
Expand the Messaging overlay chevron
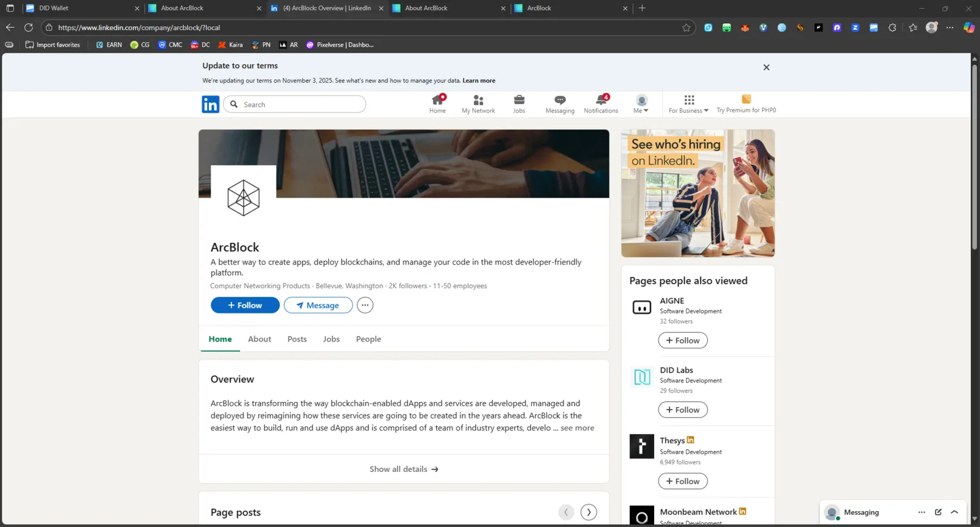[x=954, y=512]
